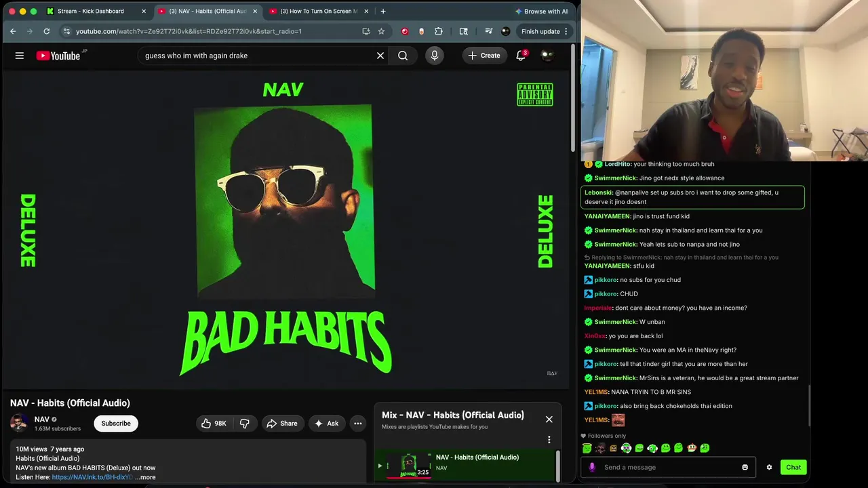Click the chat panel scrollbar
This screenshot has width=868, height=488.
(810, 405)
